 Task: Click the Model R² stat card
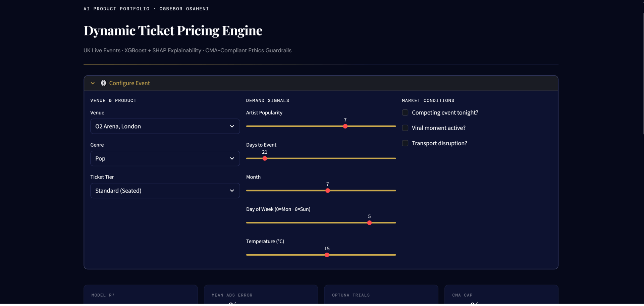pos(141,297)
